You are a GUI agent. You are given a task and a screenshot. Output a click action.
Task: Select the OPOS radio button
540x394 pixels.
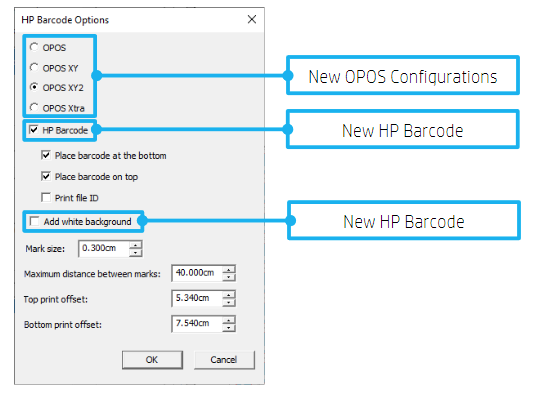click(34, 47)
